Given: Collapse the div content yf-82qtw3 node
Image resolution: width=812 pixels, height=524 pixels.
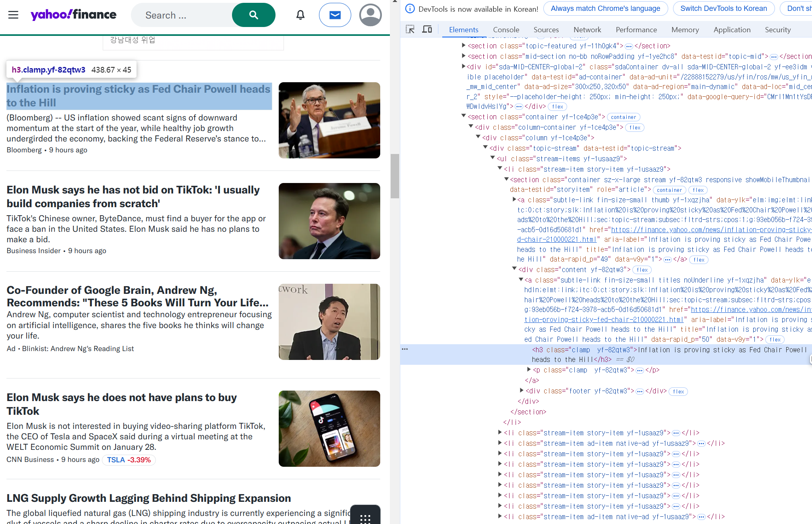Looking at the screenshot, I should tap(514, 269).
